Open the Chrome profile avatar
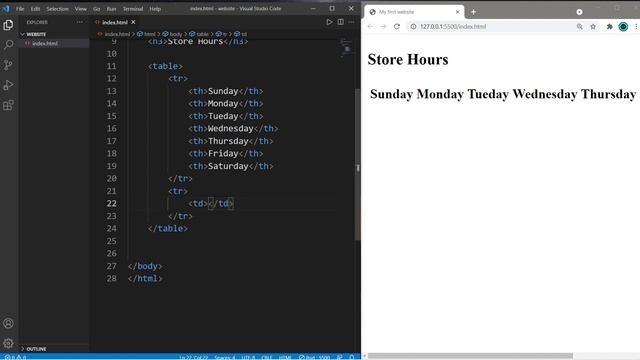 point(623,27)
